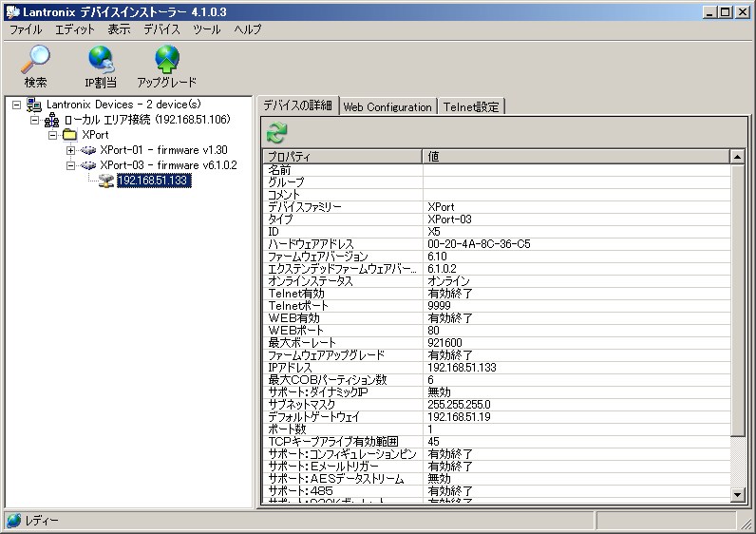Click the オンラインステータス property row

497,281
